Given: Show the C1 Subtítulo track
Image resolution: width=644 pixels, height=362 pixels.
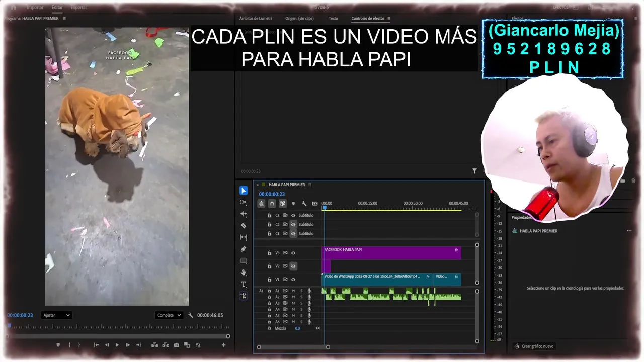Looking at the screenshot, I should pyautogui.click(x=293, y=234).
